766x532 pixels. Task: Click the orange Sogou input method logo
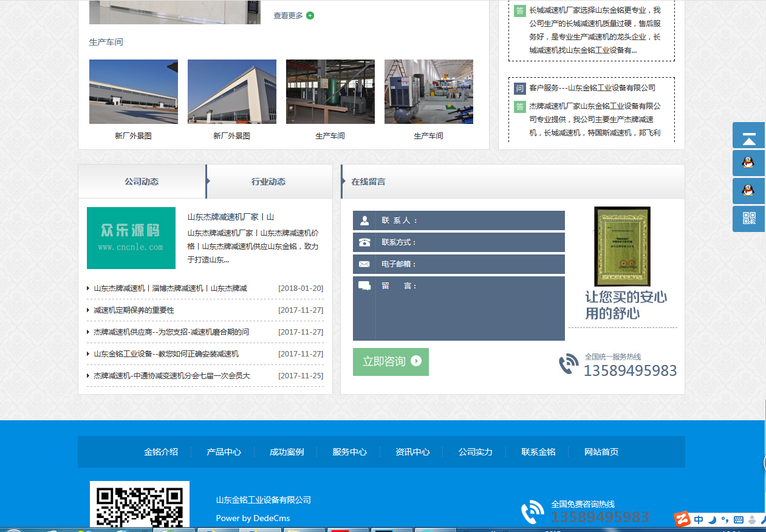pyautogui.click(x=682, y=519)
